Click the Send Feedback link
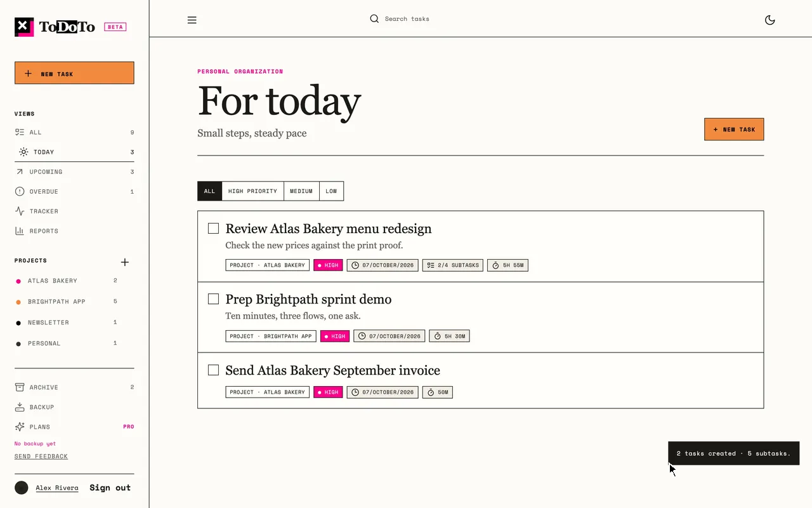The image size is (812, 508). click(x=41, y=456)
